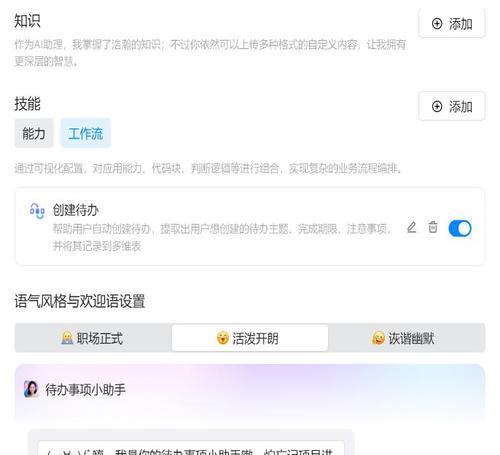Viewport: 500px width, 455px height.
Task: Click the 活泼开朗 emoji icon
Action: (x=223, y=338)
